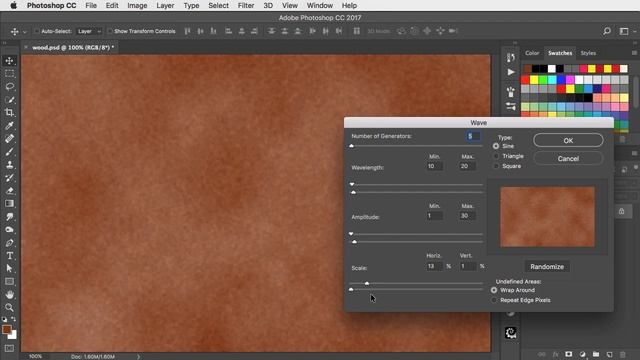Click the Scale Horiz. percent field

pyautogui.click(x=434, y=266)
